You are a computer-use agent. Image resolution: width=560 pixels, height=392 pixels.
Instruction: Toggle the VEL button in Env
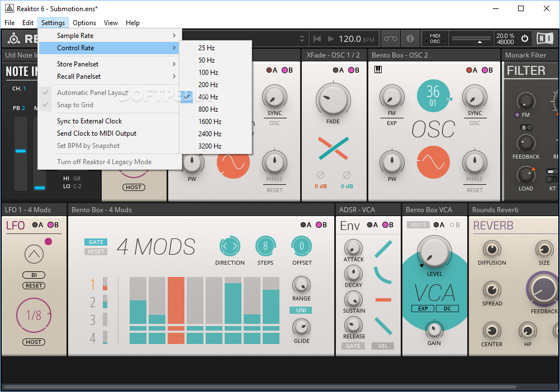pos(383,346)
